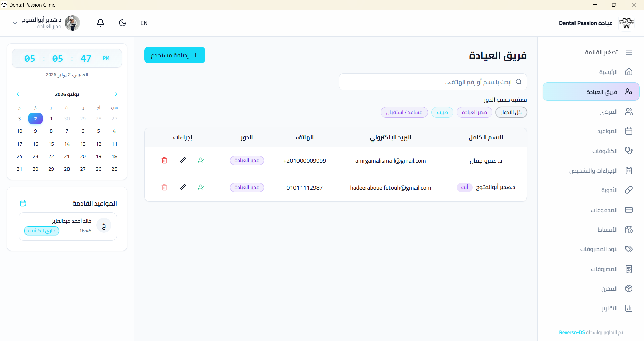Open the المخزن inventory box icon
The height and width of the screenshot is (341, 644).
[x=629, y=289]
